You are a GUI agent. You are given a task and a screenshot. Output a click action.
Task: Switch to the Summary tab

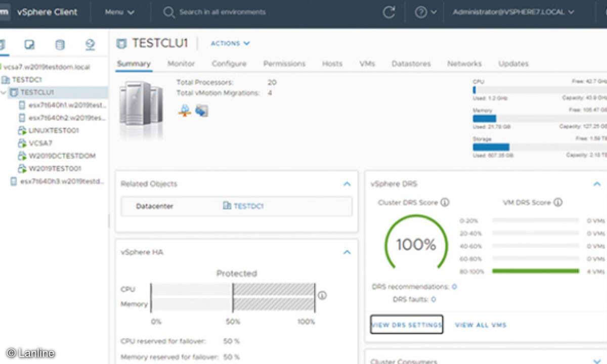click(134, 64)
